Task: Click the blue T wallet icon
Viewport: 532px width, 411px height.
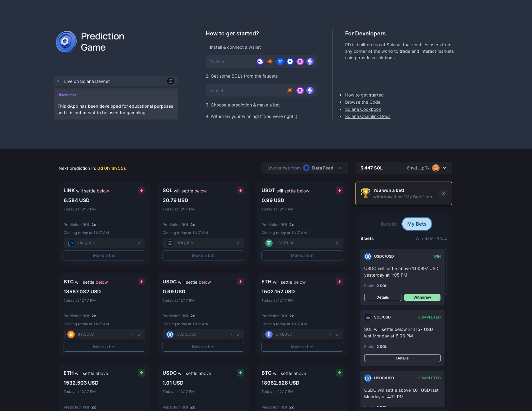Action: [280, 61]
